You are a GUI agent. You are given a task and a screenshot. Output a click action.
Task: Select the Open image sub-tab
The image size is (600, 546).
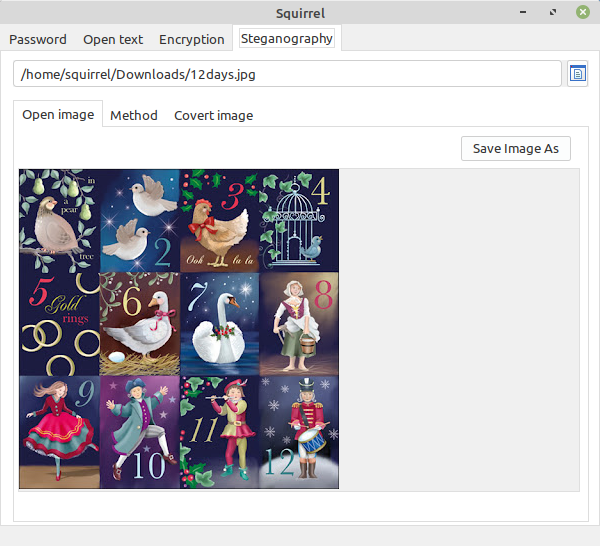click(58, 114)
